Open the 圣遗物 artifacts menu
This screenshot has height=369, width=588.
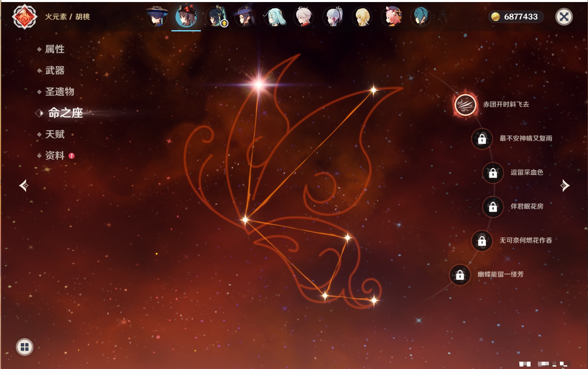click(59, 92)
